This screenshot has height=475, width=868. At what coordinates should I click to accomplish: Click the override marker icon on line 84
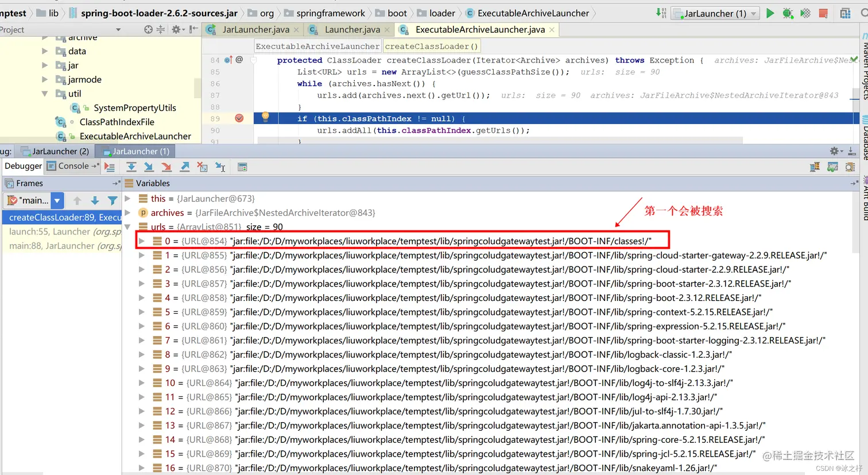(x=228, y=60)
